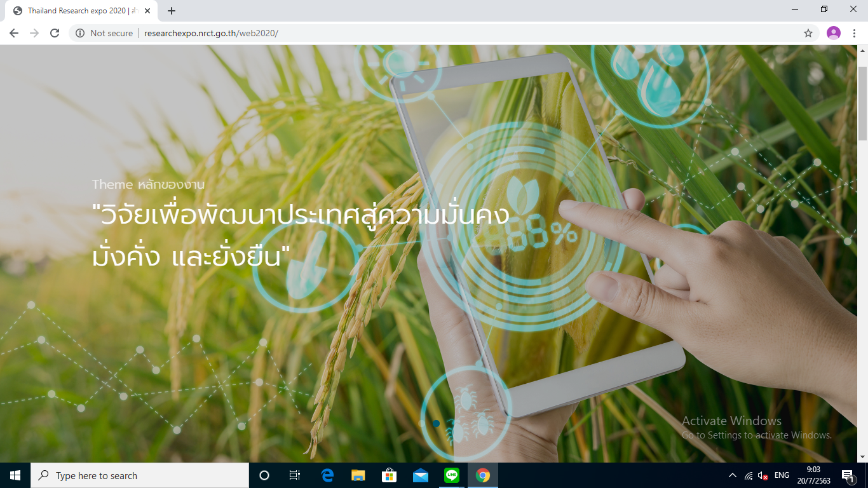The image size is (868, 488).
Task: Click the Theme หลักของงาน heading text
Action: (148, 184)
